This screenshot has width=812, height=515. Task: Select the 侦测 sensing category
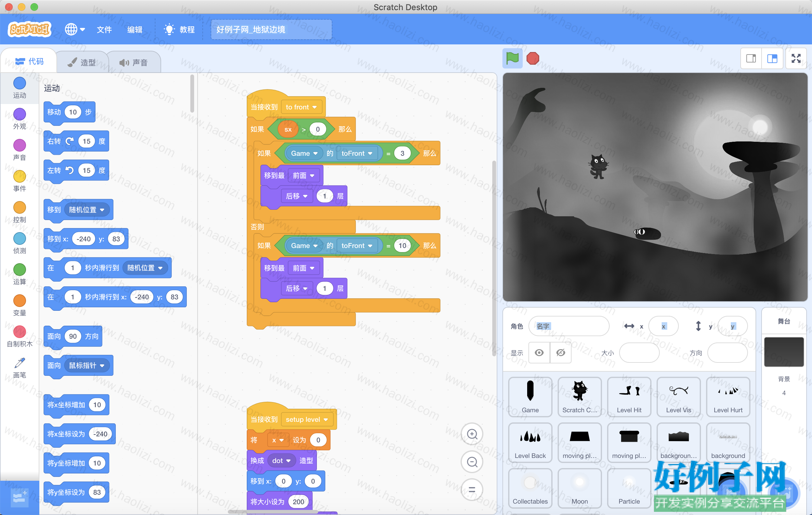tap(20, 243)
